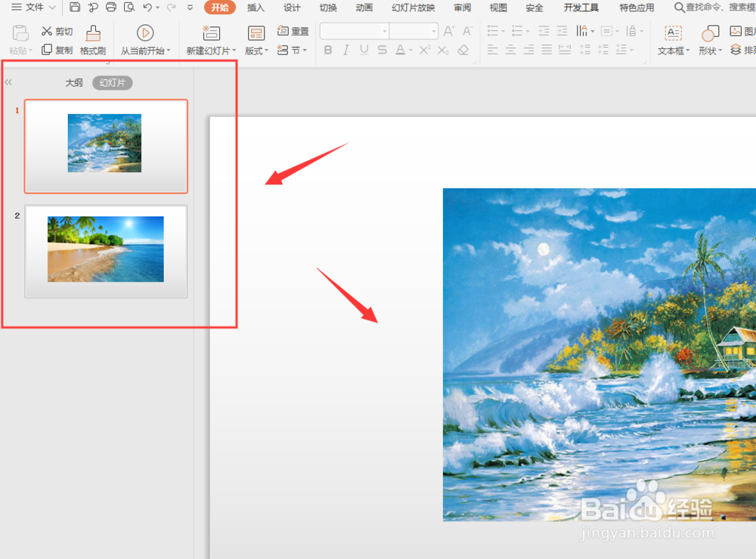This screenshot has width=756, height=559.
Task: Click the Text Box (文本框) icon
Action: pos(673,32)
